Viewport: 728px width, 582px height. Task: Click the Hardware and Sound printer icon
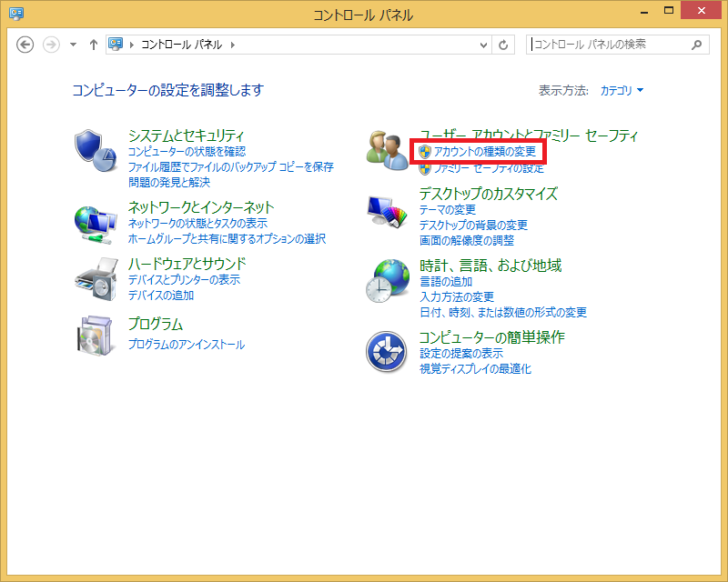click(x=96, y=279)
